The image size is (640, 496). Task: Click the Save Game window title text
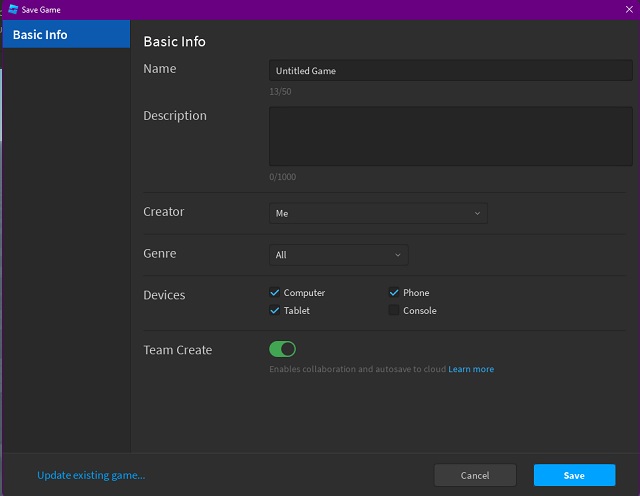(44, 8)
